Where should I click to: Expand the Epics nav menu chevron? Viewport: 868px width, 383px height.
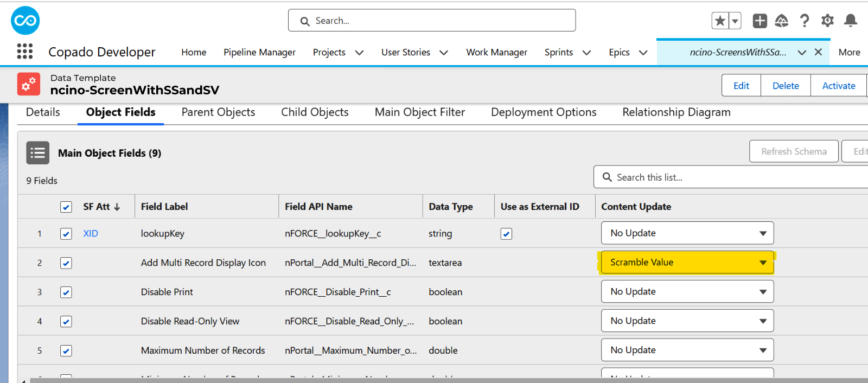pyautogui.click(x=643, y=53)
